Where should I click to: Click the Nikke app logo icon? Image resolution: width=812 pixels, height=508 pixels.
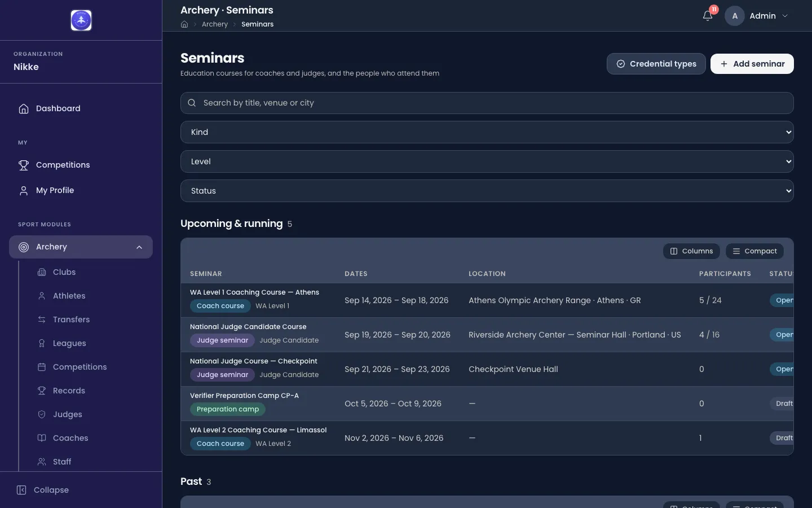point(81,20)
